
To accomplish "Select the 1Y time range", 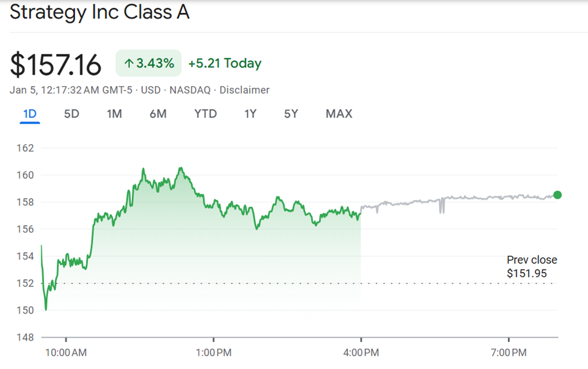I will [250, 113].
